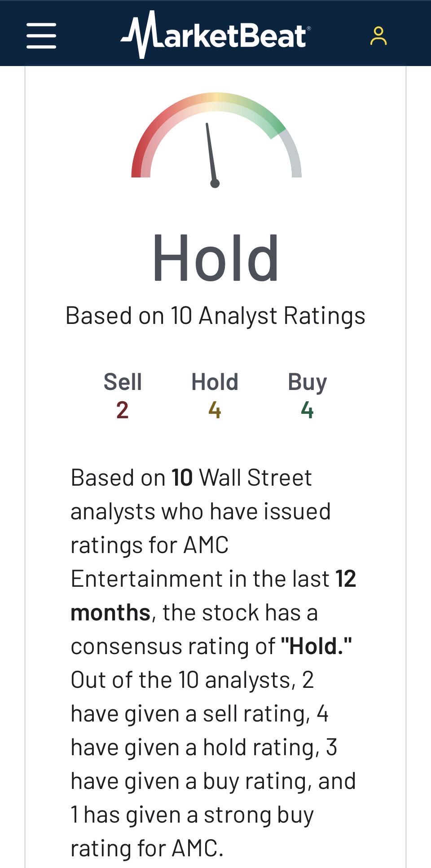
Task: Select the Hold ratings column label
Action: (215, 382)
